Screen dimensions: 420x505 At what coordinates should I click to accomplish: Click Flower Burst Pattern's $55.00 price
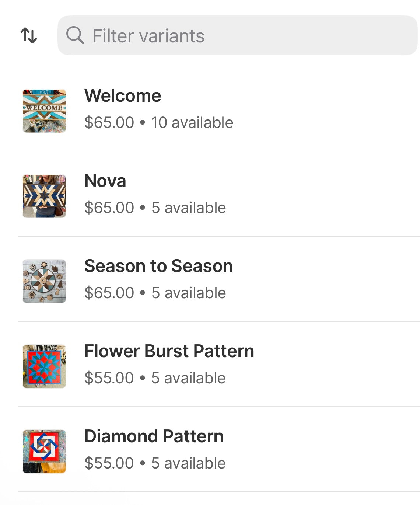tap(109, 378)
